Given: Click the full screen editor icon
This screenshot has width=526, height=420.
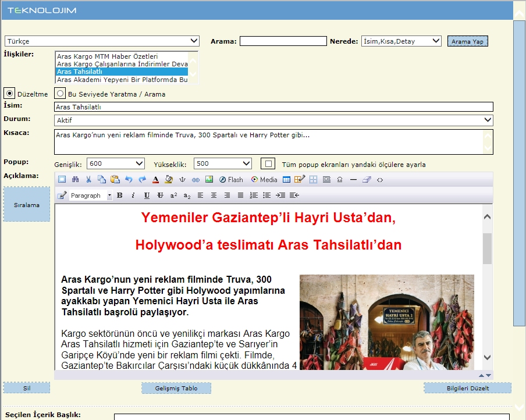Looking at the screenshot, I should (x=62, y=180).
